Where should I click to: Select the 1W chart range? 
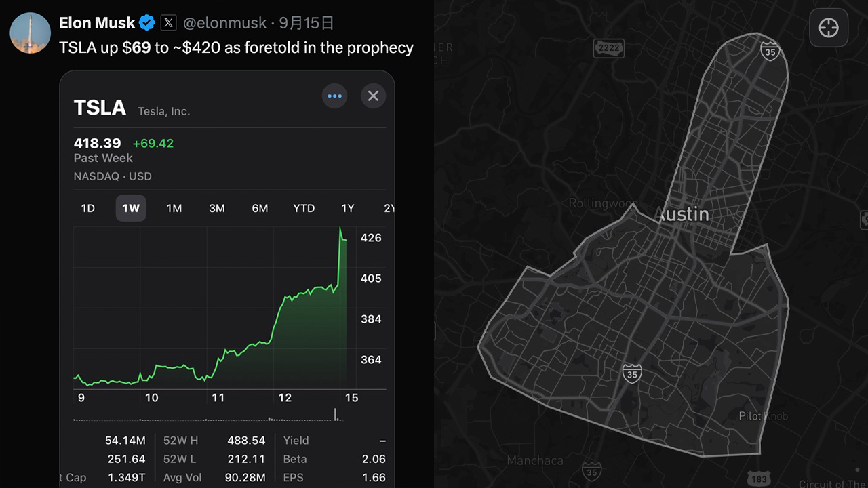click(x=131, y=208)
